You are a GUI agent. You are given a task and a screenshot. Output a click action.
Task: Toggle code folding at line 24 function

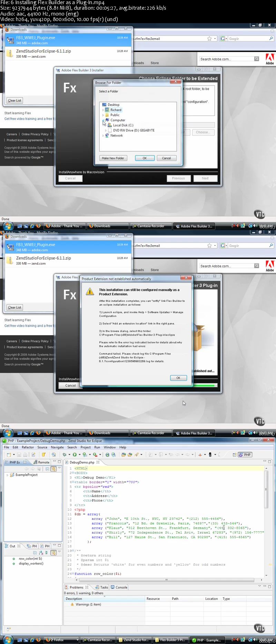(73, 574)
